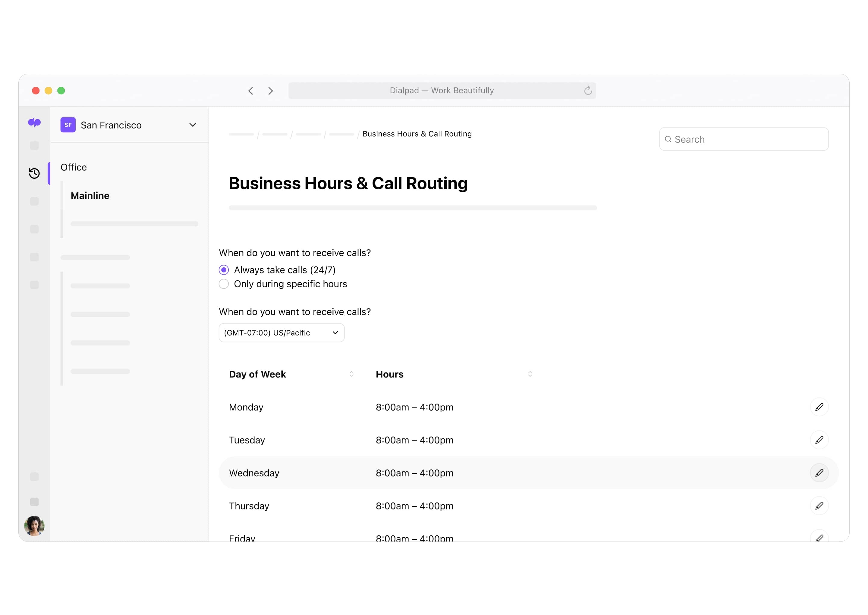Image resolution: width=868 pixels, height=615 pixels.
Task: Click the SF office avatar icon
Action: click(68, 125)
